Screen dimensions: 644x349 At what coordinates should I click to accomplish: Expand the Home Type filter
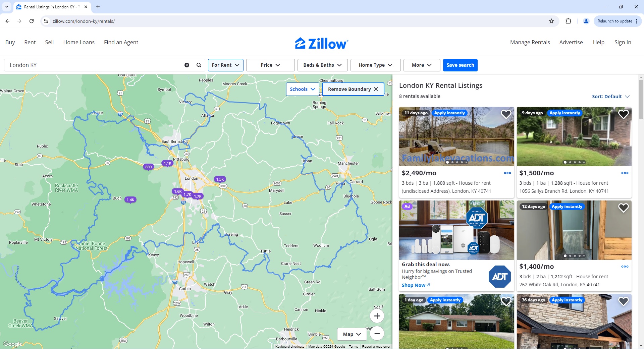coord(375,65)
